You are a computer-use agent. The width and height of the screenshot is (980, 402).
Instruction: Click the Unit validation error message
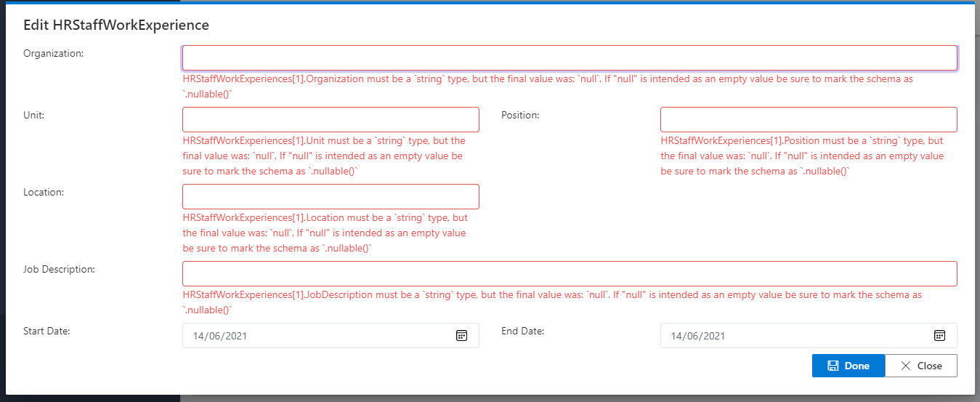(324, 156)
